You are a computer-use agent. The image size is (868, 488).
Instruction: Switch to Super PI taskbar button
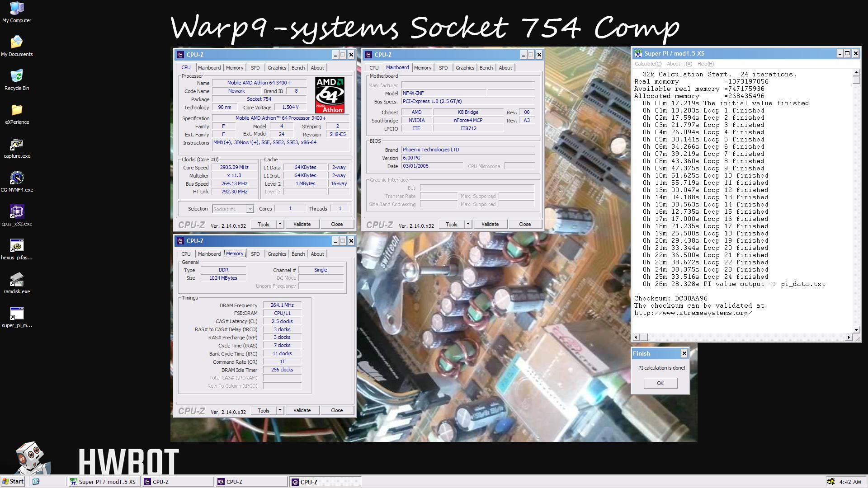coord(104,482)
